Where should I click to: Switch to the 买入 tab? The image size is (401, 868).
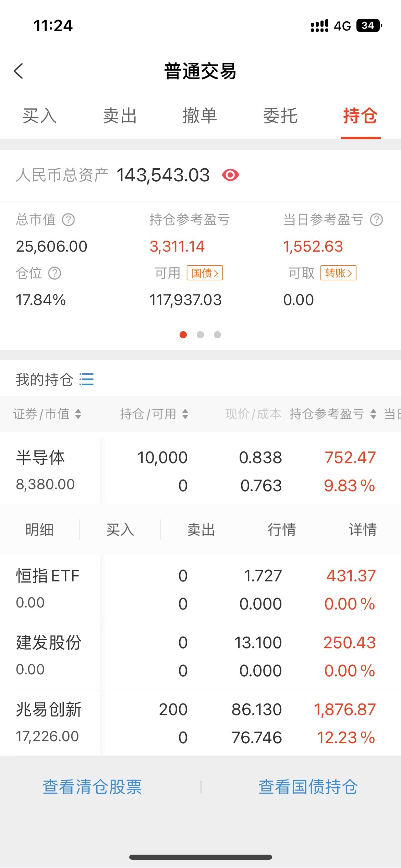coord(39,116)
